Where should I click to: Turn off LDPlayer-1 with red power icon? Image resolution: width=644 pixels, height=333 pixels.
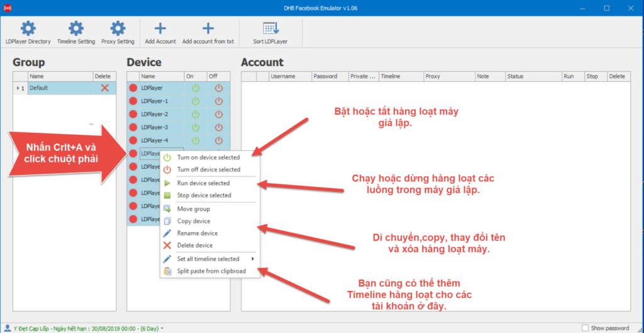[219, 101]
